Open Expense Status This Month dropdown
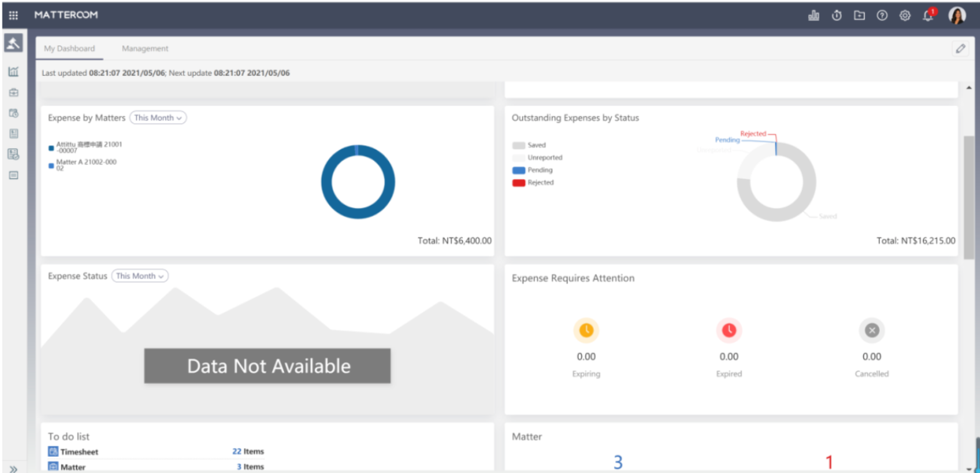The image size is (980, 473). coord(140,276)
